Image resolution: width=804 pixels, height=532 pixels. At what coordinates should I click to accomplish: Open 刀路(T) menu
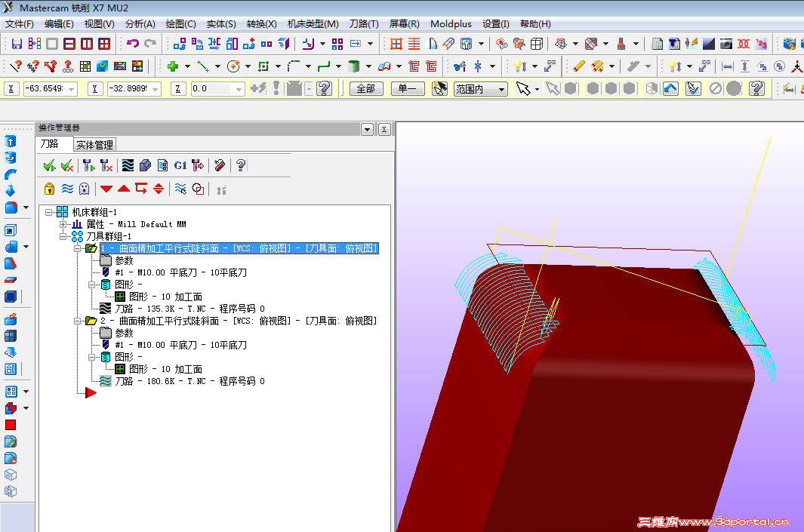pyautogui.click(x=364, y=24)
